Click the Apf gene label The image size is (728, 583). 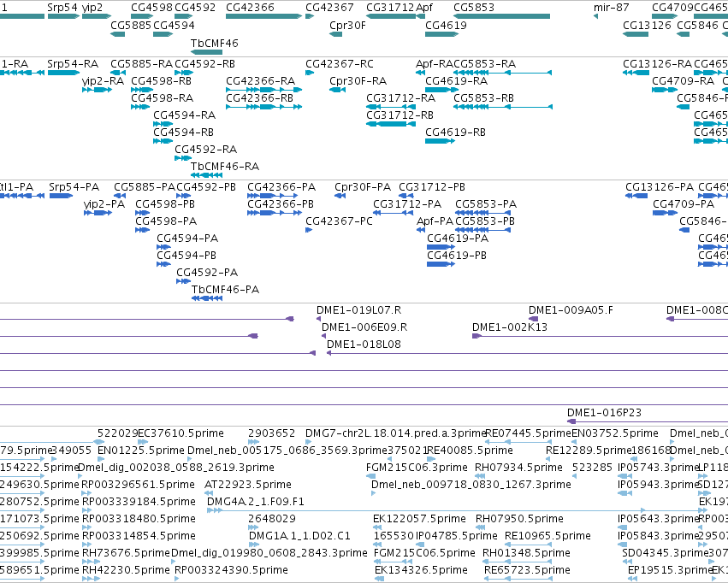(x=424, y=8)
